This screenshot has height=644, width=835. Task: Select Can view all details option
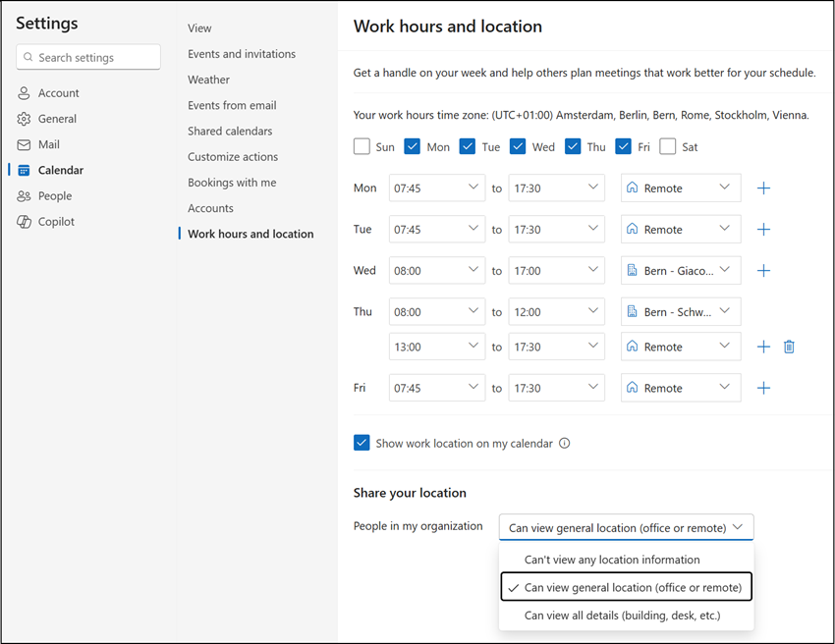tap(626, 615)
